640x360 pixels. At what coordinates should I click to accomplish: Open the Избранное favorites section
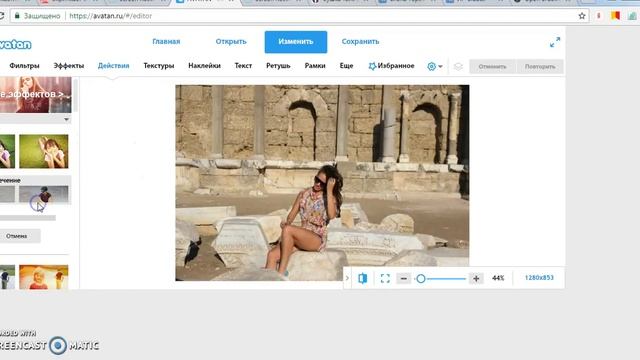[x=391, y=66]
